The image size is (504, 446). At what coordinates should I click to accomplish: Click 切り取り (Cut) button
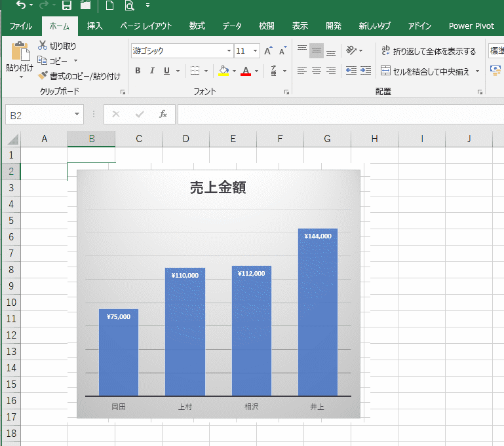pos(57,46)
